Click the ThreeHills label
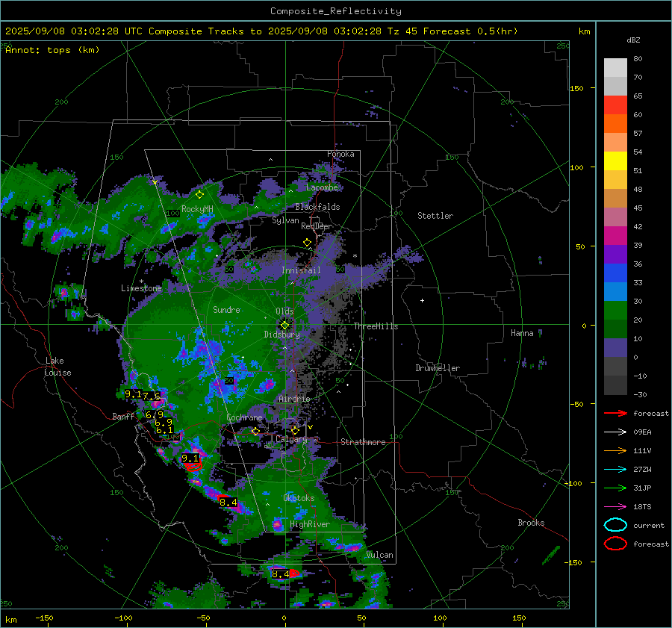This screenshot has width=672, height=628. (376, 326)
